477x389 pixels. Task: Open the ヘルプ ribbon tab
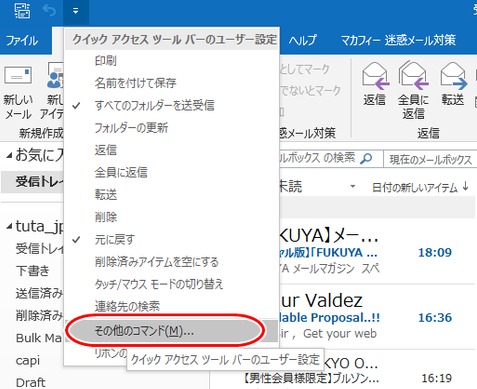pos(302,40)
